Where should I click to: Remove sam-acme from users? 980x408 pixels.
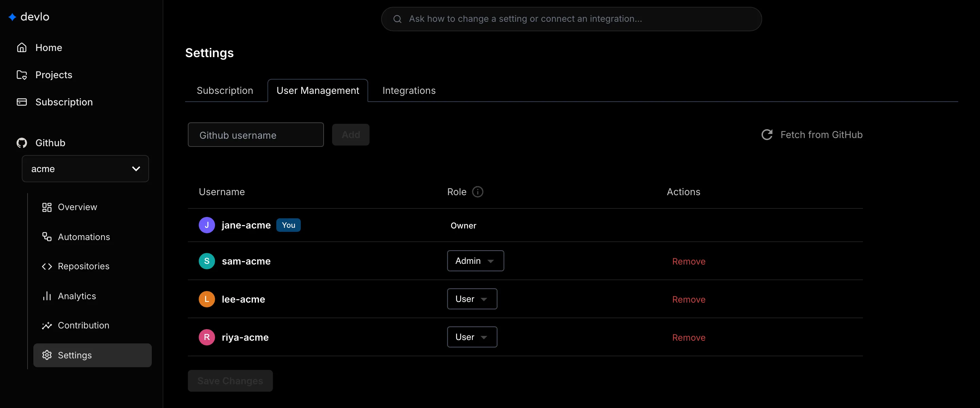(x=689, y=261)
